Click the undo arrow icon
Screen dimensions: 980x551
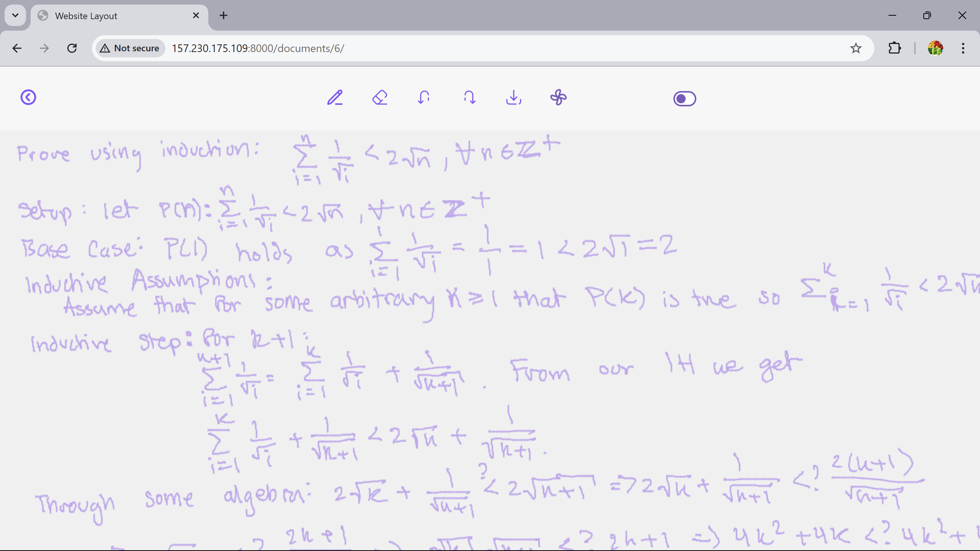pyautogui.click(x=424, y=98)
